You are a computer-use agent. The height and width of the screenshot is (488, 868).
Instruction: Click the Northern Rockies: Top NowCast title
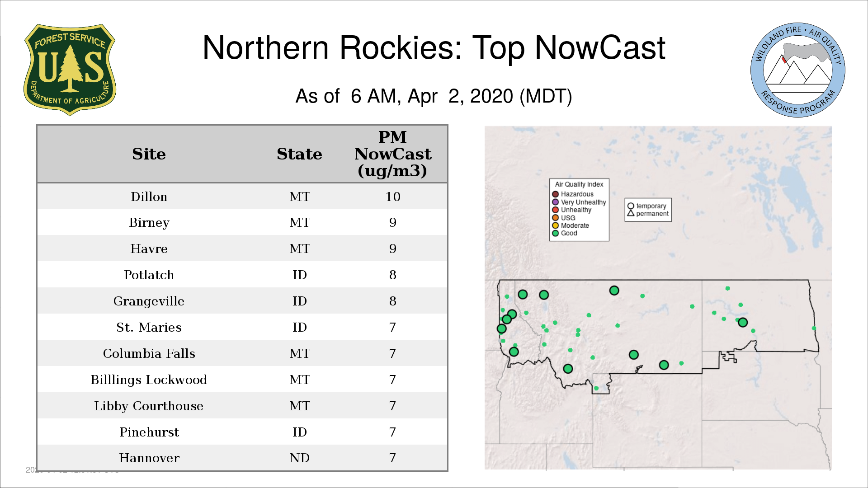pos(434,48)
